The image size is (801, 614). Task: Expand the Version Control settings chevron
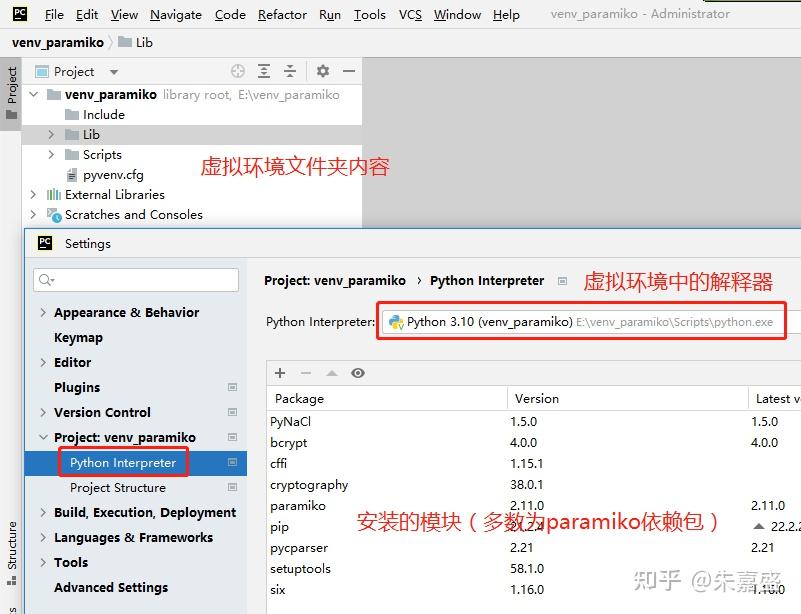(43, 412)
